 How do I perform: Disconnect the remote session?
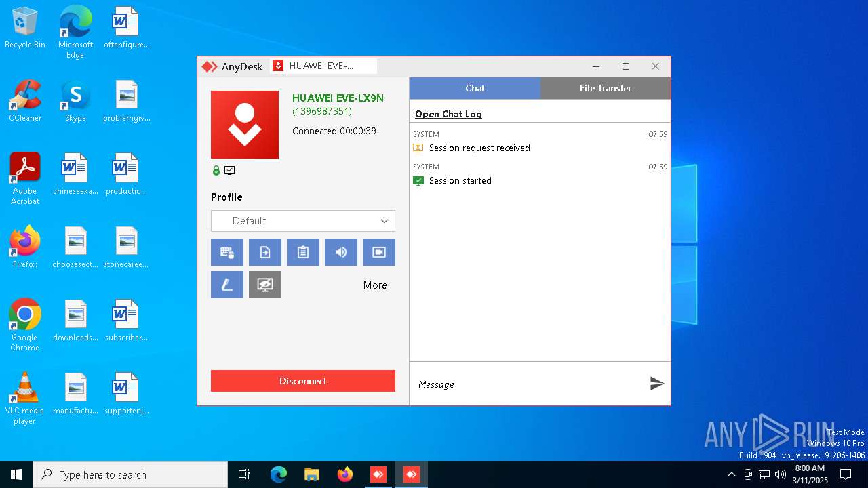point(303,381)
